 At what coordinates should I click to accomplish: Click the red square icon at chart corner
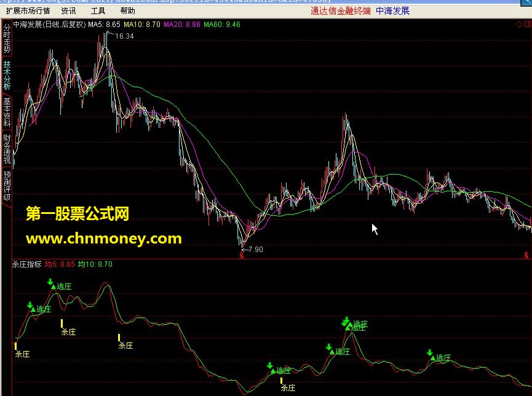(x=528, y=24)
